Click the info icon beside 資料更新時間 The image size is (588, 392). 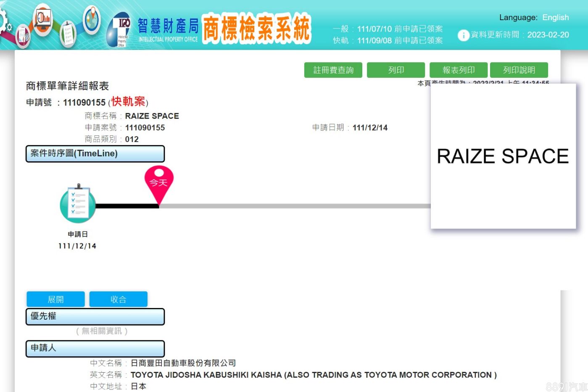tap(463, 35)
